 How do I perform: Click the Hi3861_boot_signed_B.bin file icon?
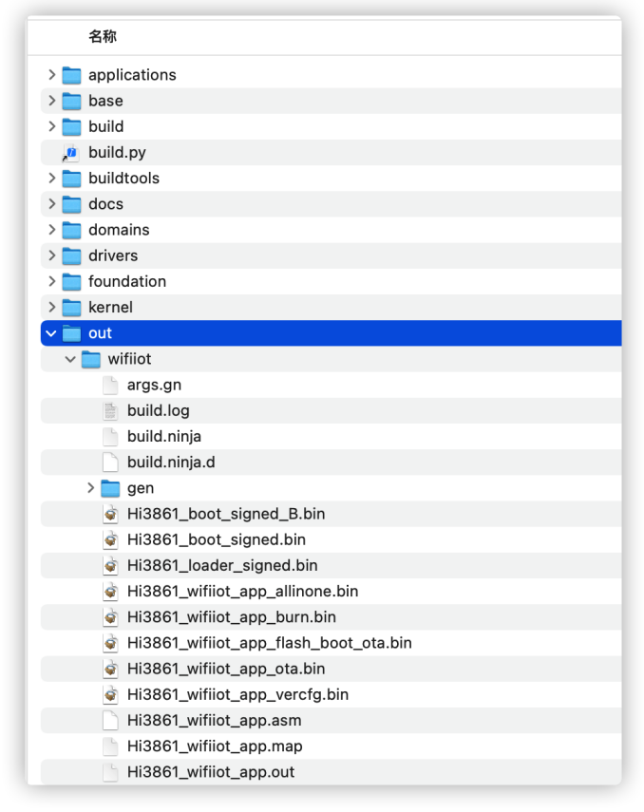click(x=110, y=514)
